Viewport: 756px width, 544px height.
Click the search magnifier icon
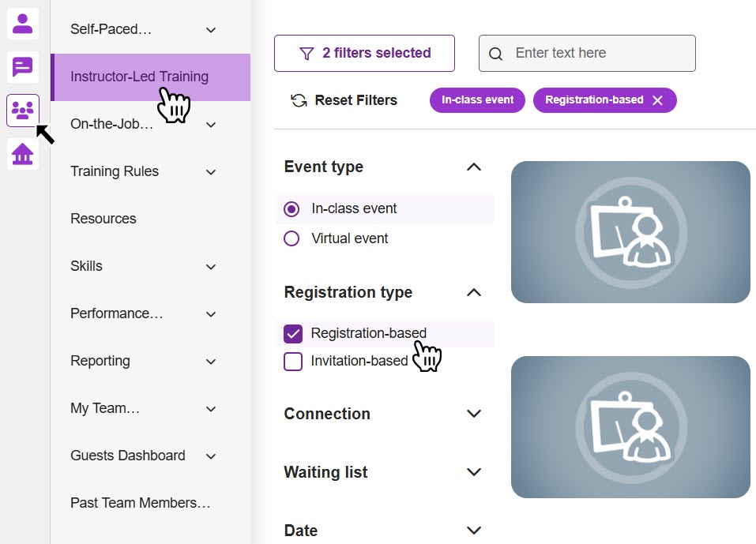click(496, 54)
